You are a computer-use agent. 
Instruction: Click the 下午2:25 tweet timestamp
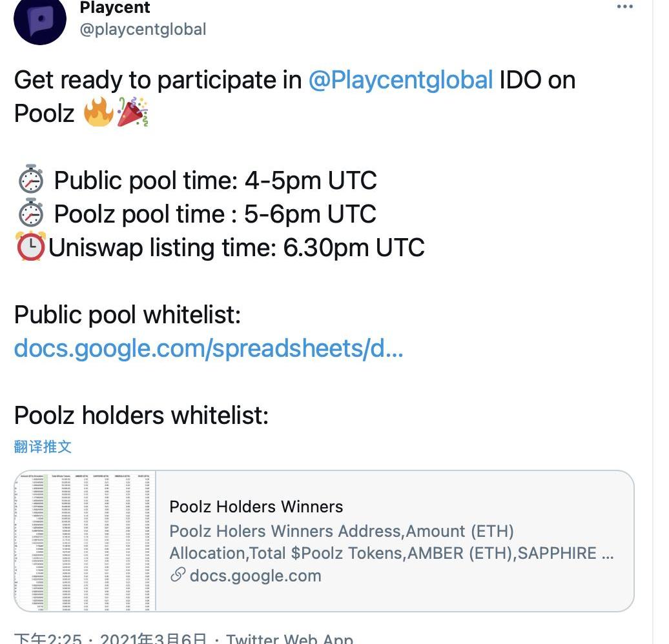(x=47, y=639)
